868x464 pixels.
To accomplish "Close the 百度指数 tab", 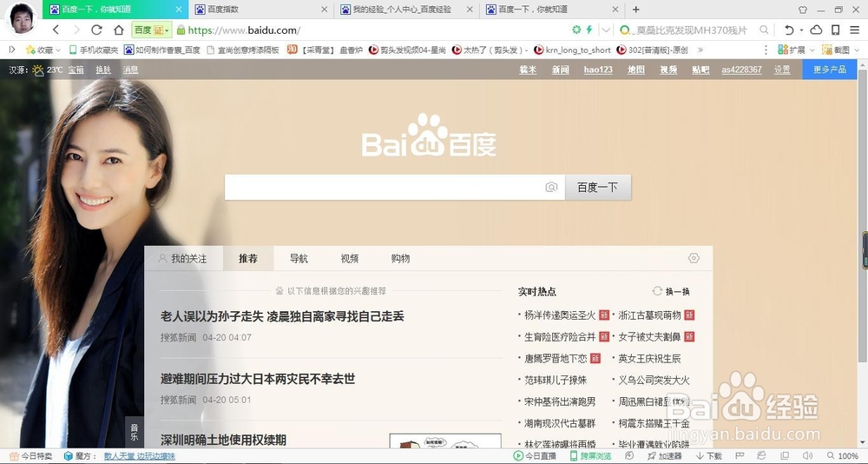I will [325, 10].
